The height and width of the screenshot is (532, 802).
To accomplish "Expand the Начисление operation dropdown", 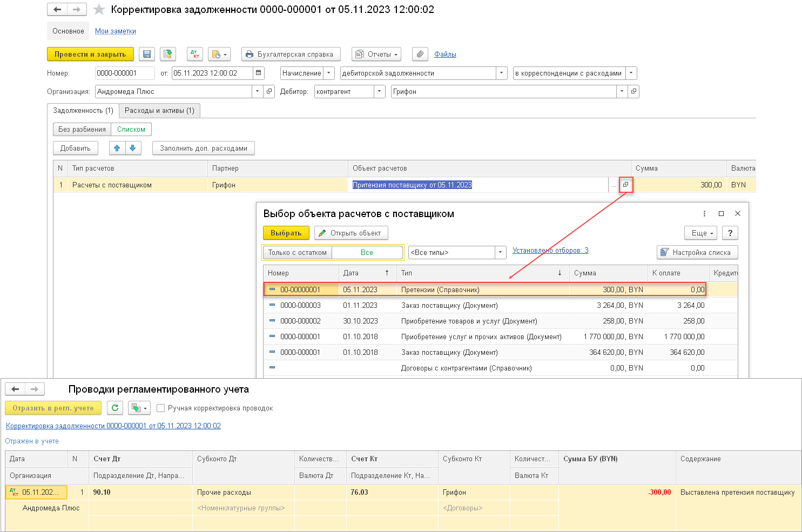I will tap(329, 73).
